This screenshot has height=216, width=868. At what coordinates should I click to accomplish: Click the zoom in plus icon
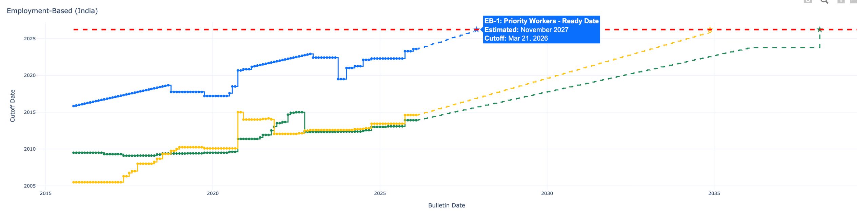[x=841, y=1]
